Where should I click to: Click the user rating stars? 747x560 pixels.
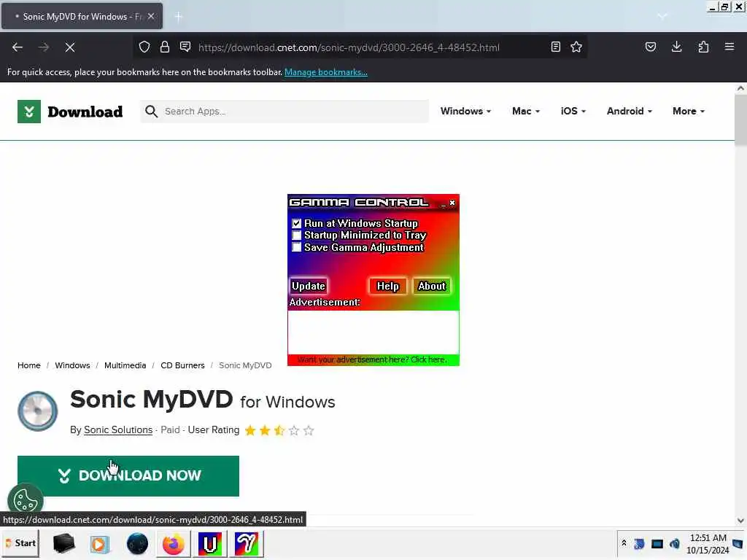coord(279,430)
